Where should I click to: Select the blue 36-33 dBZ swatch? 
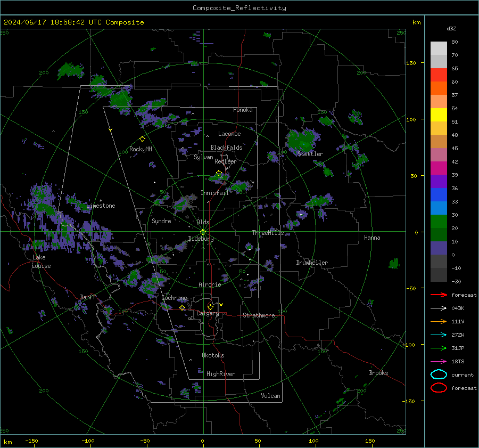pos(439,194)
